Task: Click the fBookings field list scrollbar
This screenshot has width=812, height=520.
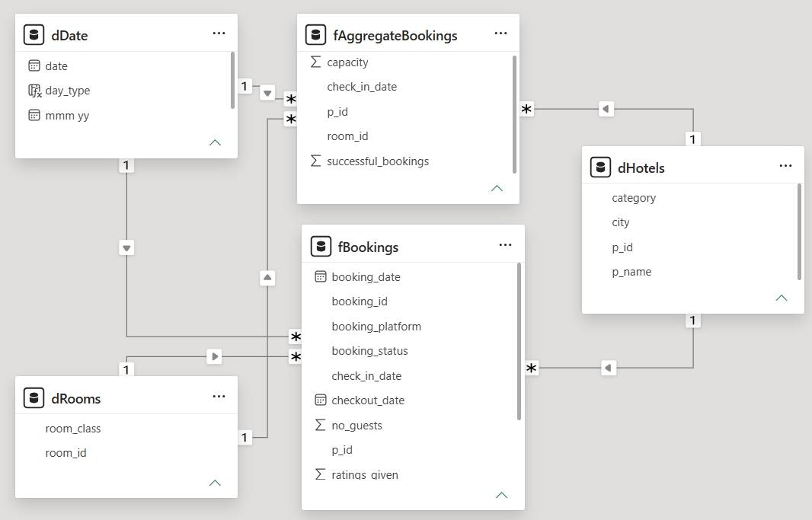Action: [x=519, y=342]
